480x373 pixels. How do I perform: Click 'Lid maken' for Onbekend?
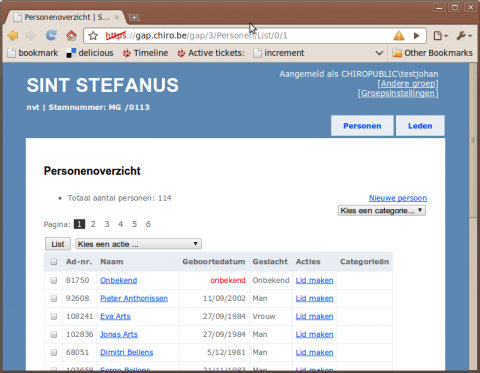tap(314, 280)
